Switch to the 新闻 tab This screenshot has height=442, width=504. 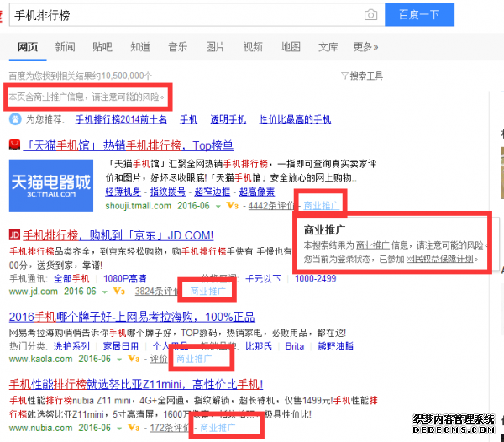tap(65, 47)
